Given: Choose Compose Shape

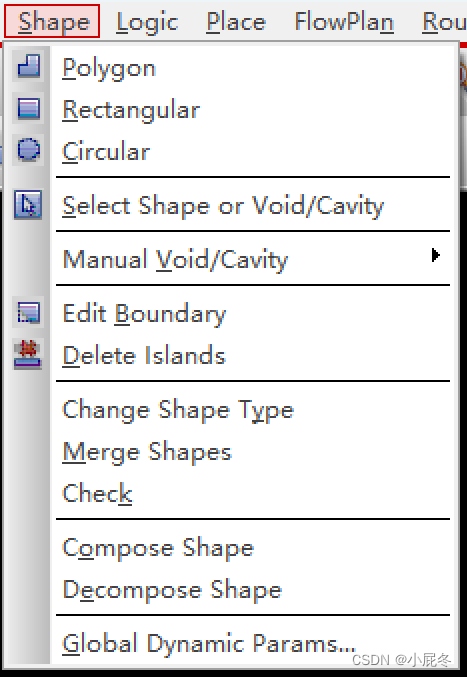Looking at the screenshot, I should point(158,548).
